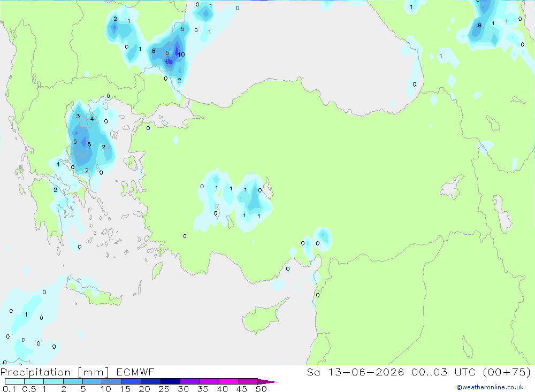The image size is (535, 392).
Task: Click the ECMWF model label
Action: tap(135, 372)
